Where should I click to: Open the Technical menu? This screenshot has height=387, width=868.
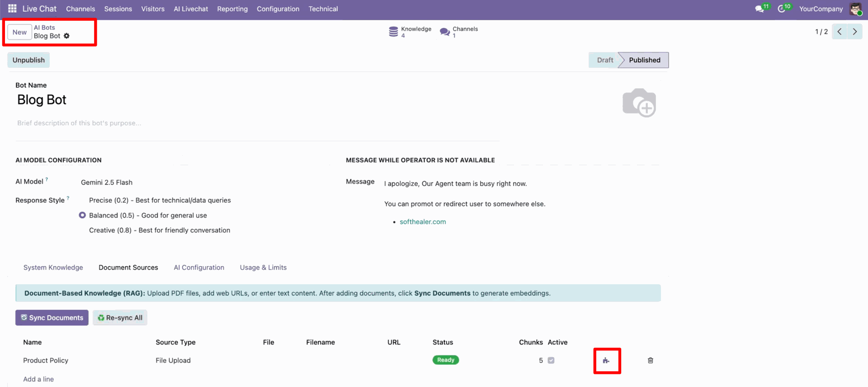323,9
